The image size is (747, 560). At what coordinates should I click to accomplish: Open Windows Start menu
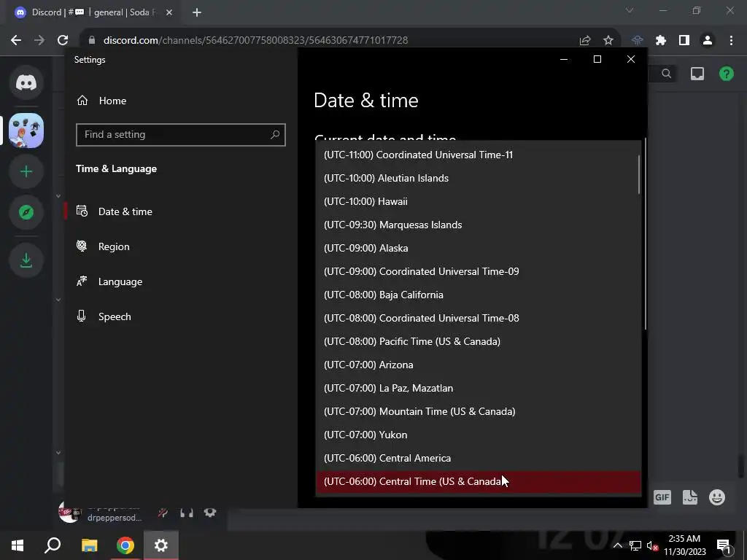click(18, 545)
